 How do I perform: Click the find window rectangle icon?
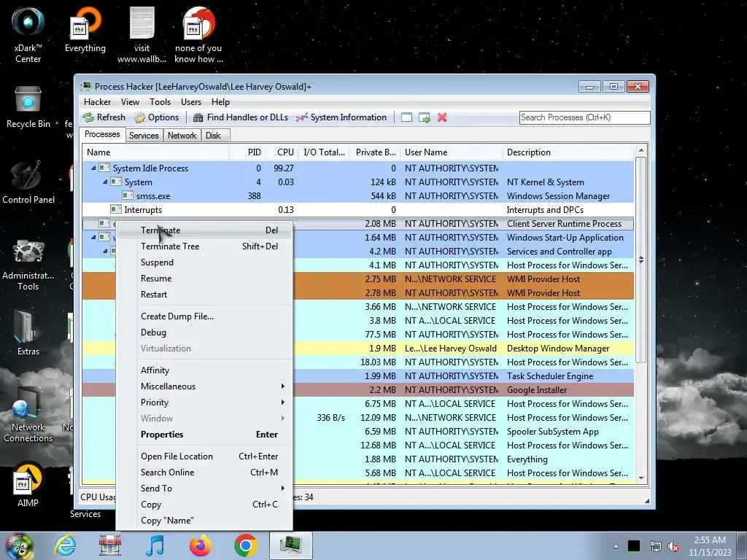406,117
